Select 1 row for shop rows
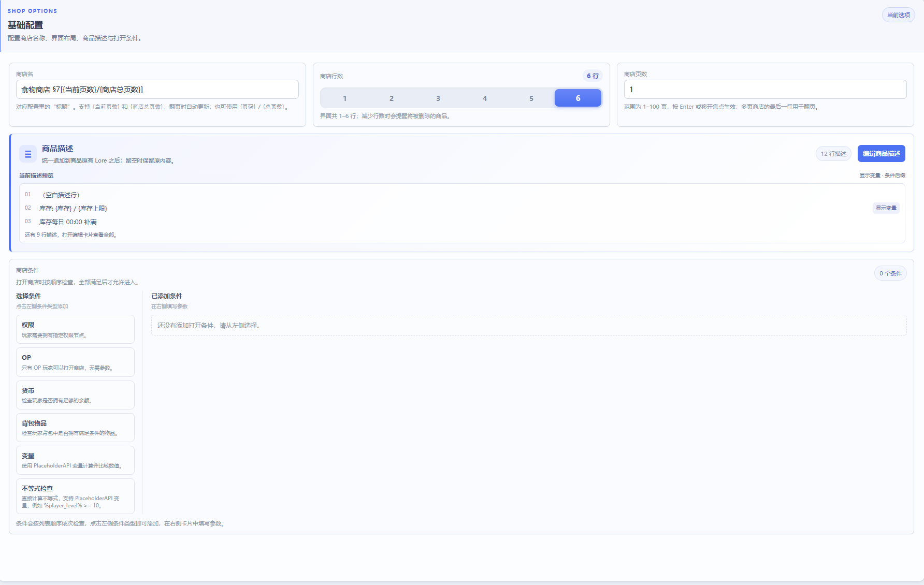 pos(345,98)
